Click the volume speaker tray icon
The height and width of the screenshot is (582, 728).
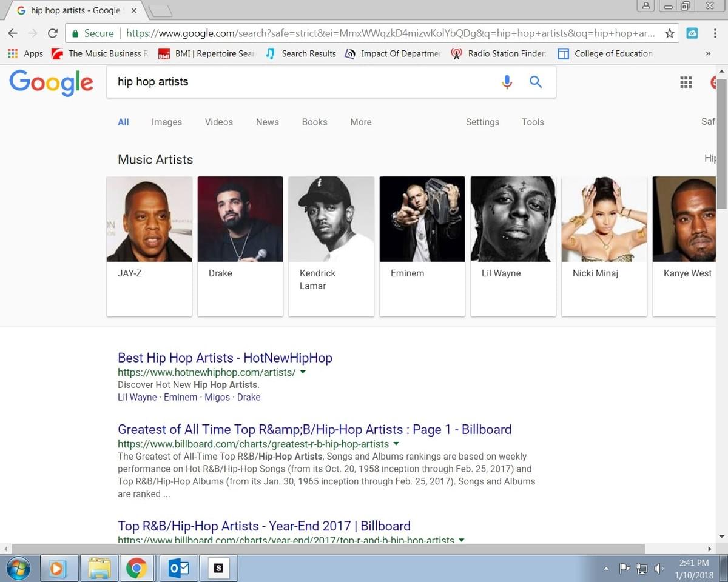tap(659, 569)
